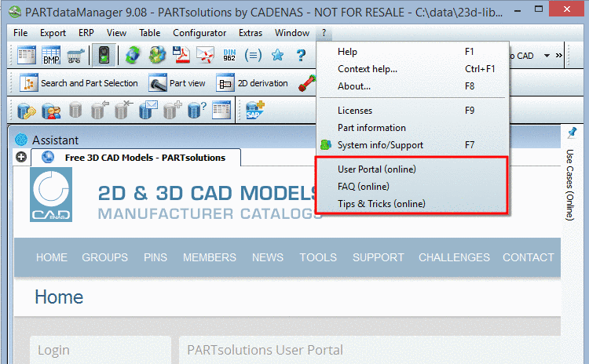This screenshot has width=589, height=364.
Task: Open the Extras menu
Action: (x=251, y=33)
